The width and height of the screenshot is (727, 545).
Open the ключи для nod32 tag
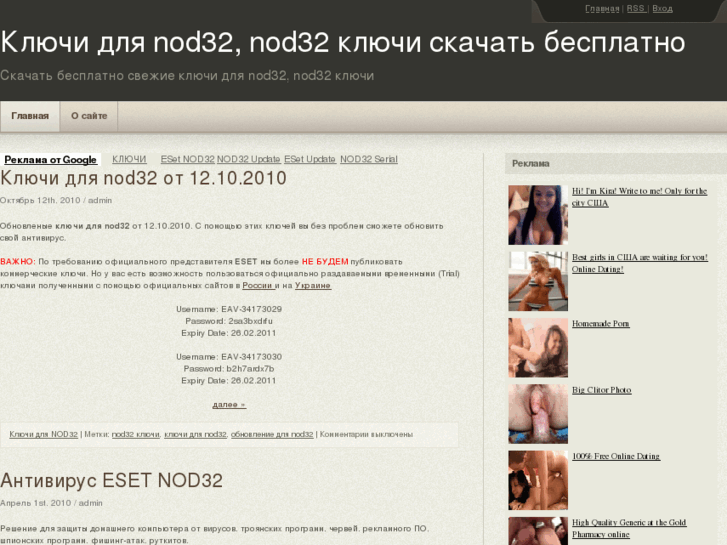click(195, 435)
